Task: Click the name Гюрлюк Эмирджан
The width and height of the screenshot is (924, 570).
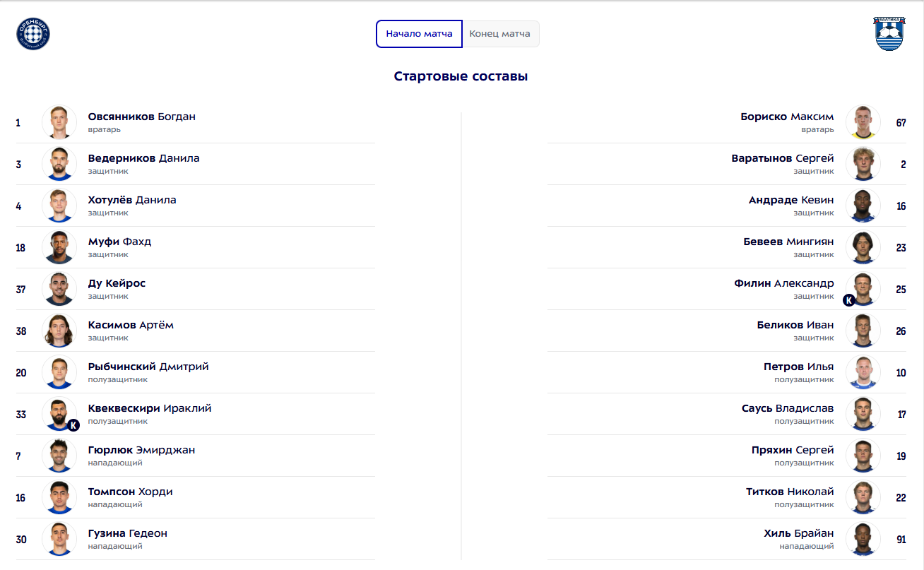Action: 141,450
